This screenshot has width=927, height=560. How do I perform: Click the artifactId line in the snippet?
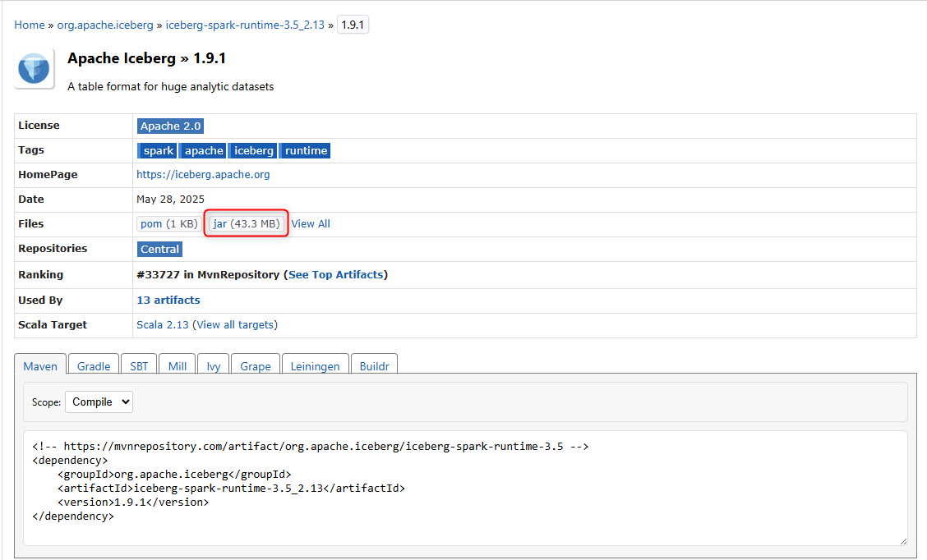(x=231, y=488)
